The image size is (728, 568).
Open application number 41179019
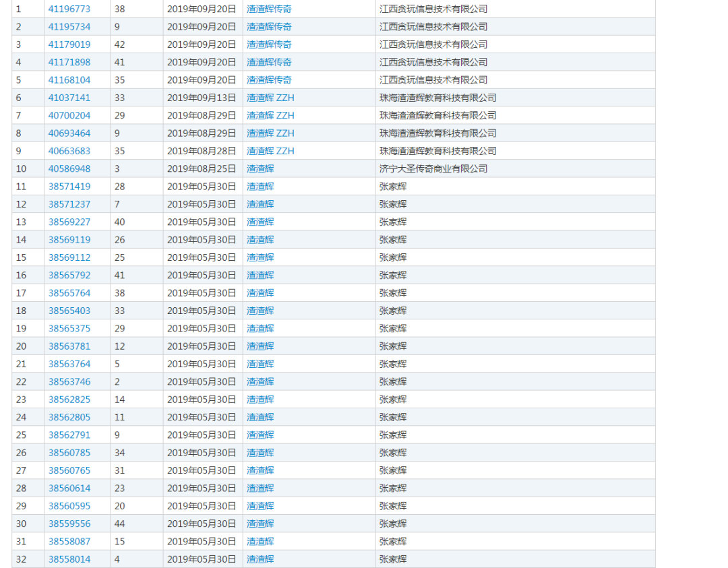(x=69, y=44)
